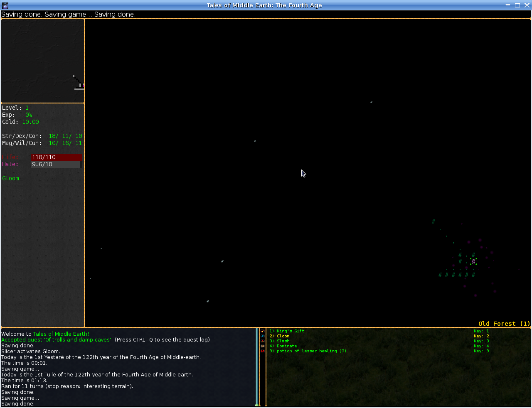Click the 'Exp: 0%' stat line
532x408 pixels.
17,115
